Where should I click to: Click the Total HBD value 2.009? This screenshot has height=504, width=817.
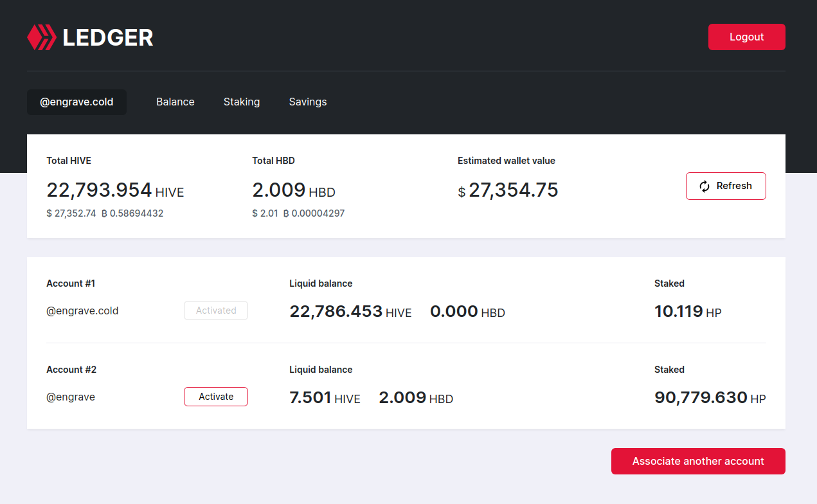tap(279, 190)
